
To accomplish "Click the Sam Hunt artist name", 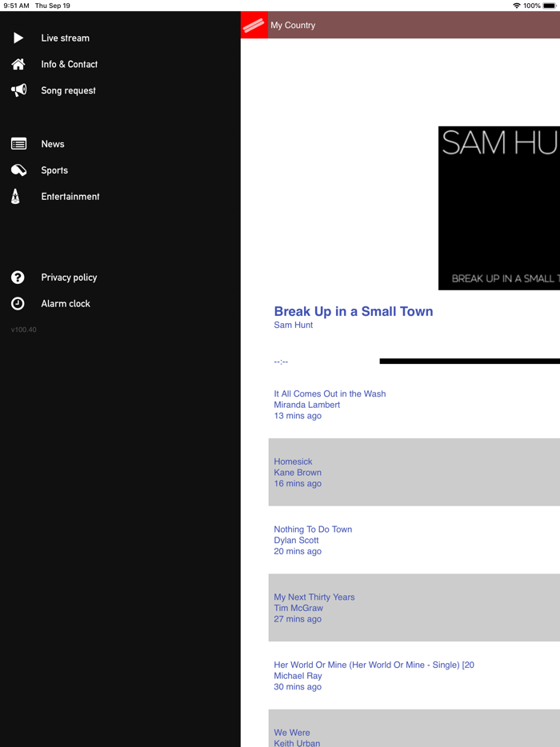I will (x=293, y=325).
